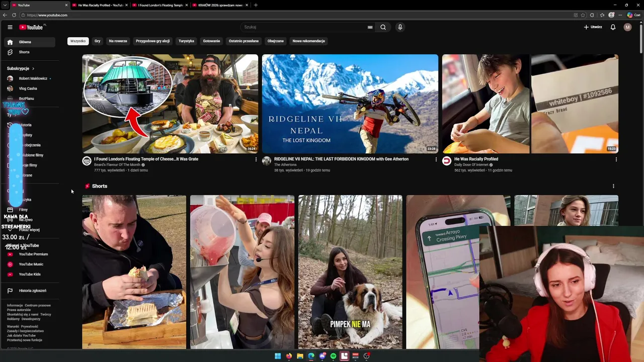This screenshot has width=644, height=362.
Task: Open a new browser tab
Action: coord(256,5)
